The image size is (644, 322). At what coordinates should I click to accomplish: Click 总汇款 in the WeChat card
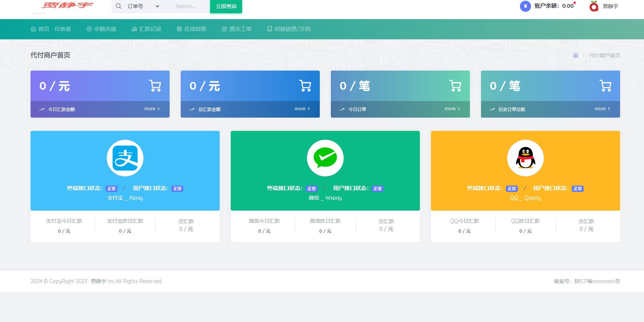tap(386, 221)
